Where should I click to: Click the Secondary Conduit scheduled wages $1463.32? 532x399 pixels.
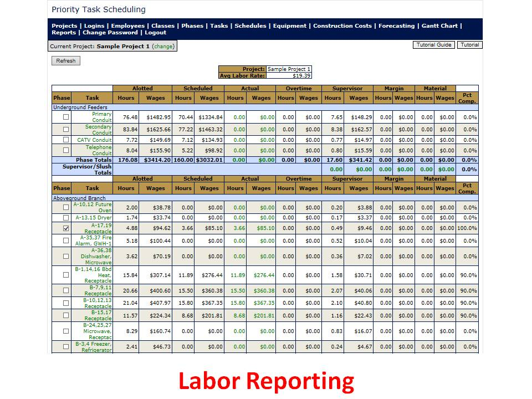(209, 130)
